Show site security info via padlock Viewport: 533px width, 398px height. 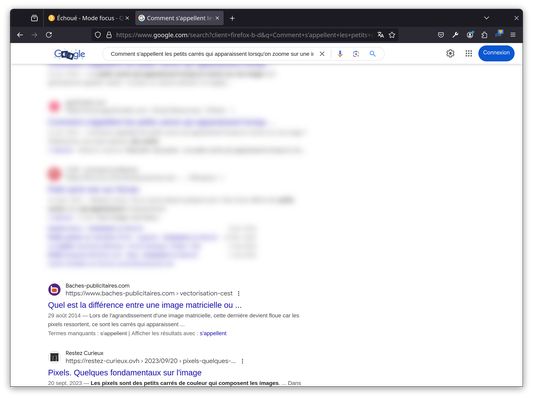pyautogui.click(x=109, y=35)
